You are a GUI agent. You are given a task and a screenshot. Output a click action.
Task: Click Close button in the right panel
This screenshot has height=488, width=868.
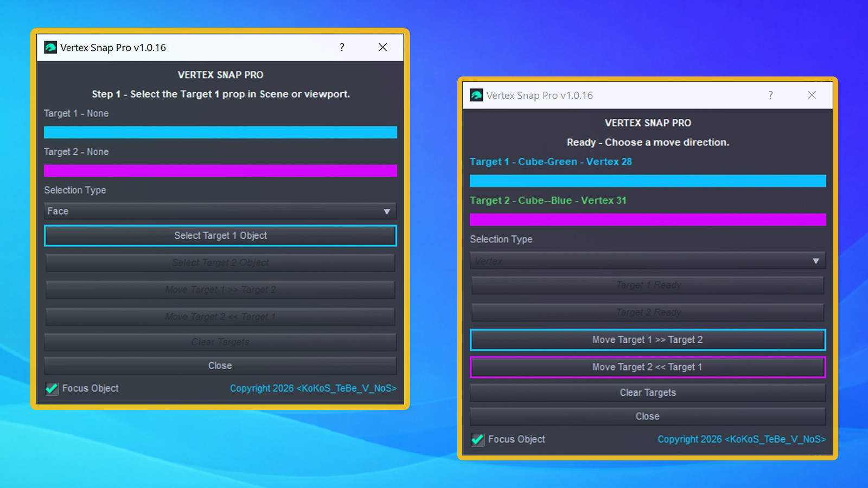[648, 416]
